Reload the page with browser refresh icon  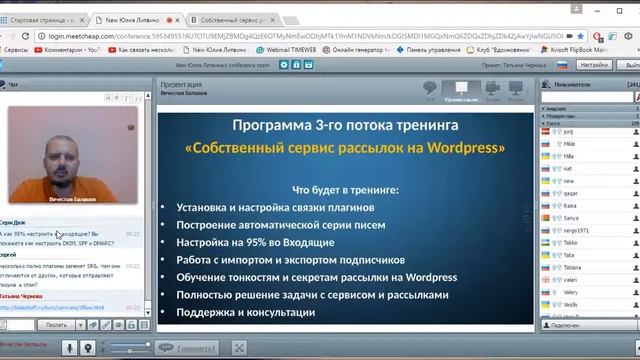click(25, 36)
